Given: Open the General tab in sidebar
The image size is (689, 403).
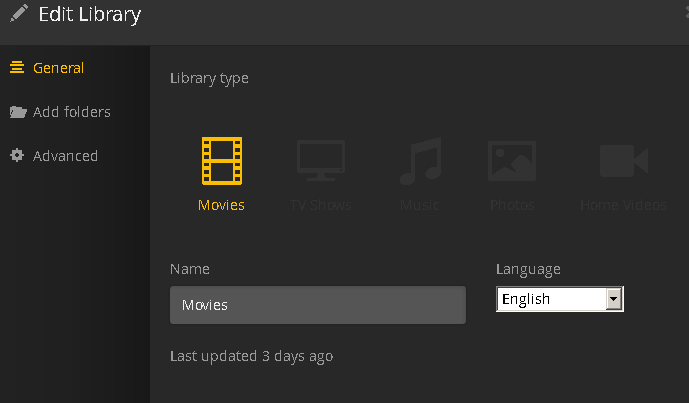Looking at the screenshot, I should click(x=47, y=68).
